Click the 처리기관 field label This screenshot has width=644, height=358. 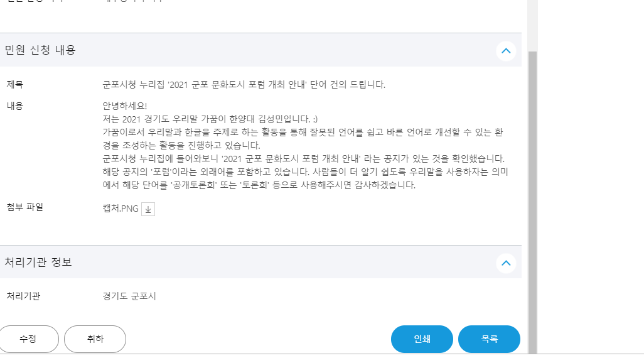23,296
